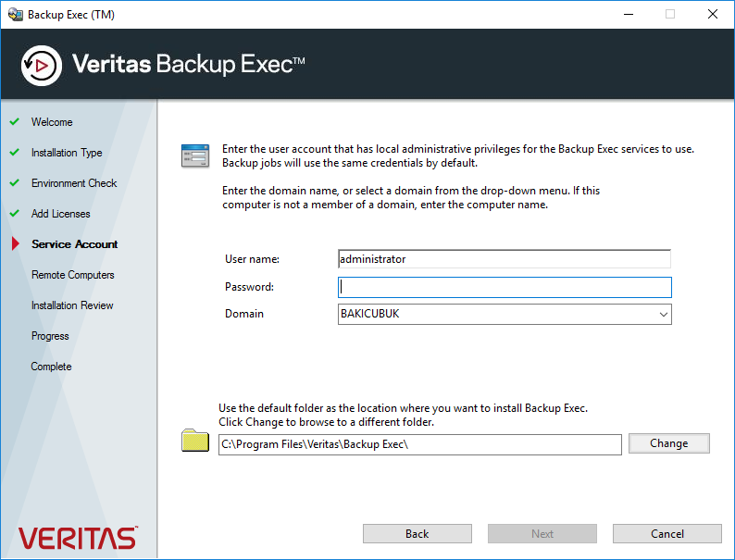This screenshot has height=560, width=735.
Task: Click the red Veritas logo at bottom left
Action: (78, 537)
